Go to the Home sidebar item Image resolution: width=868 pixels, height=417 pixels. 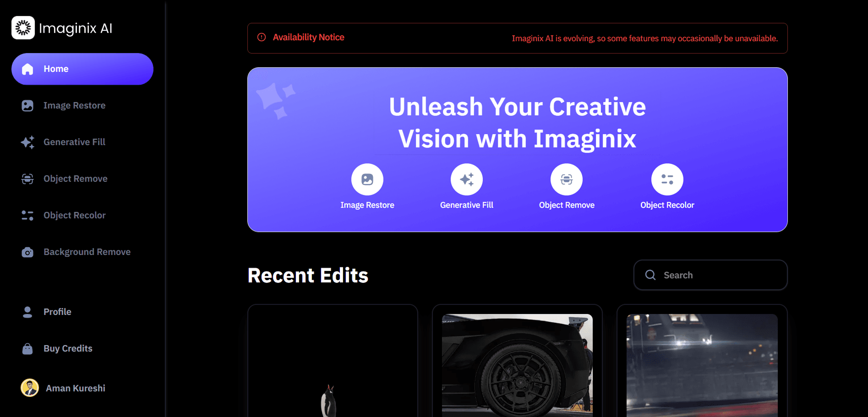pos(82,69)
